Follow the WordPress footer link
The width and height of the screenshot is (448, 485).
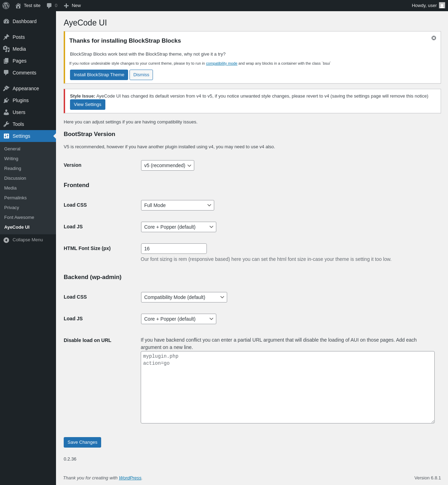tap(130, 478)
